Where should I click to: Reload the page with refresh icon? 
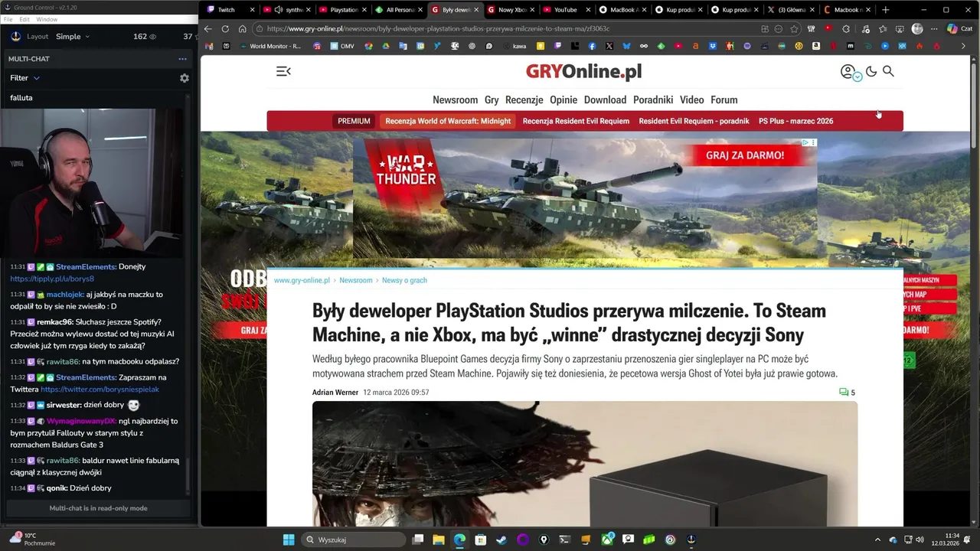coord(225,29)
